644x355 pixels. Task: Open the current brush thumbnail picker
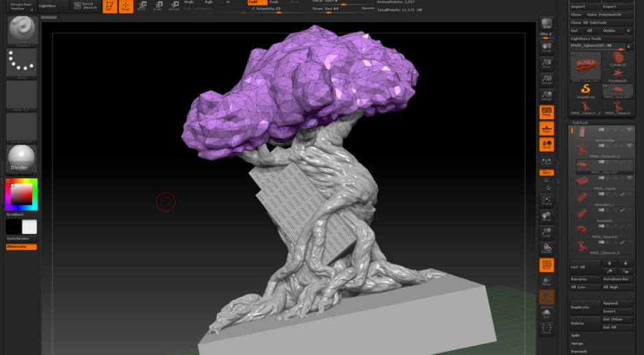[x=21, y=31]
